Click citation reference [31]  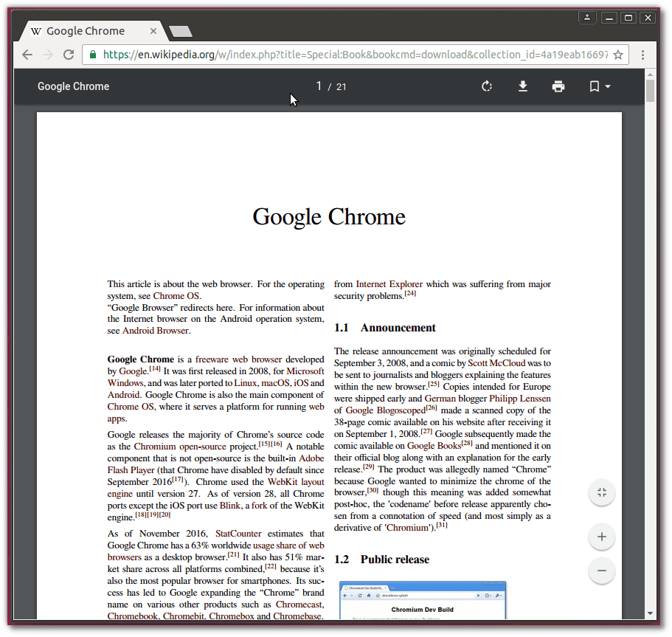pos(442,525)
